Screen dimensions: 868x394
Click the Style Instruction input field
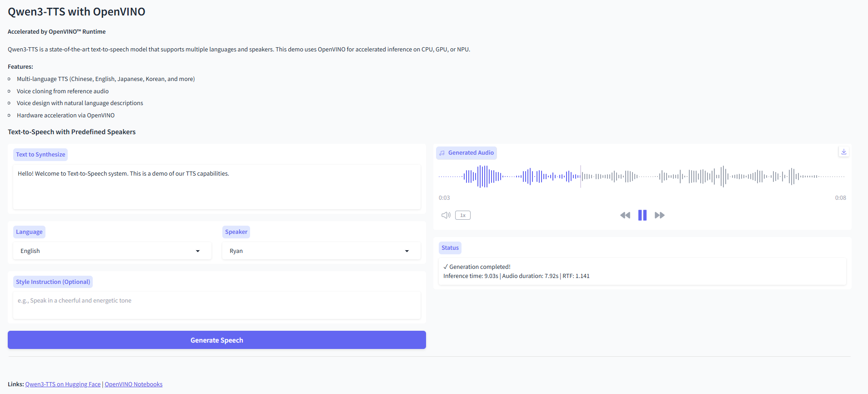coord(217,305)
